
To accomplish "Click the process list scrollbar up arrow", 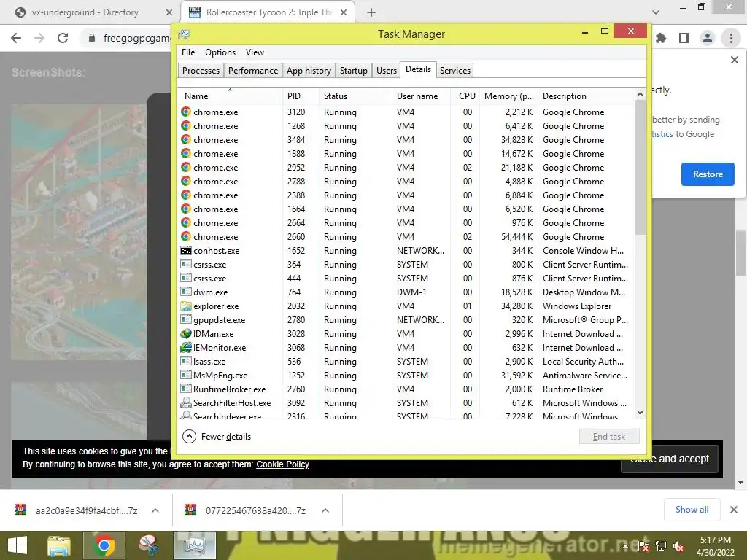I will tap(640, 94).
